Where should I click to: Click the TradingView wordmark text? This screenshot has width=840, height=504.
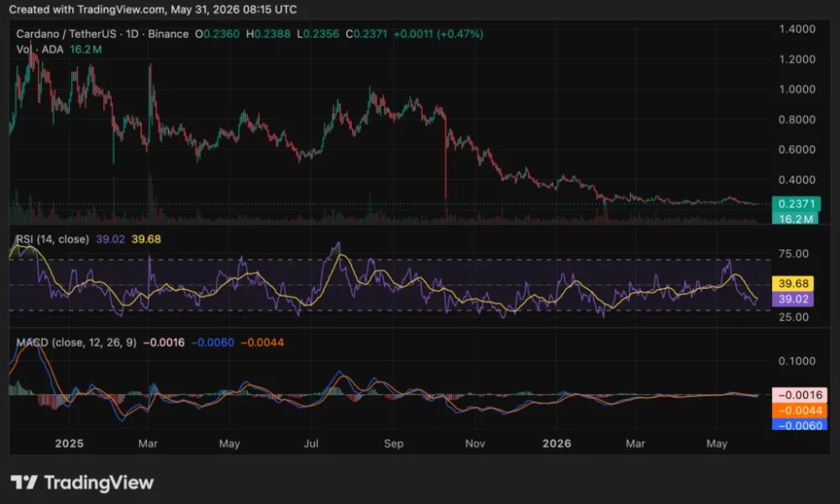click(98, 482)
